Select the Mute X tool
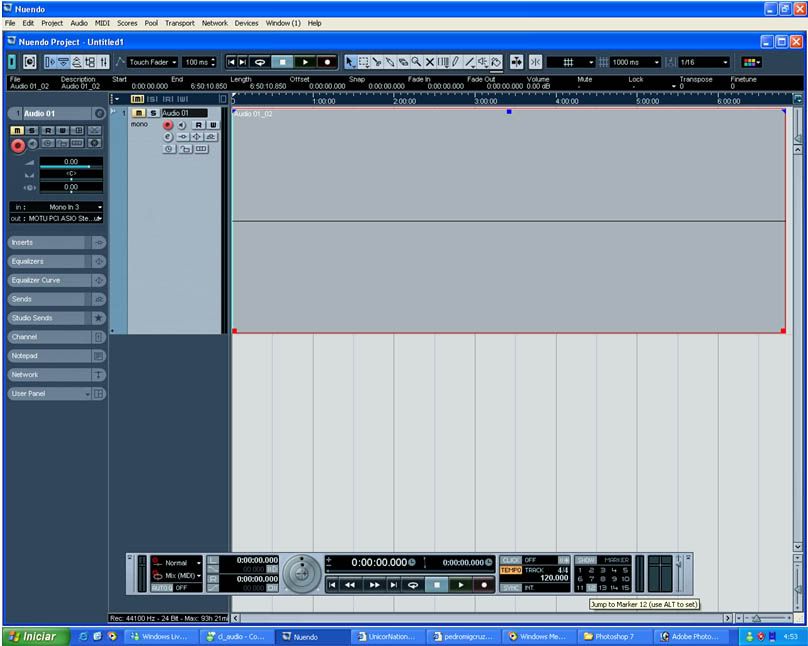This screenshot has width=808, height=646. 430,62
